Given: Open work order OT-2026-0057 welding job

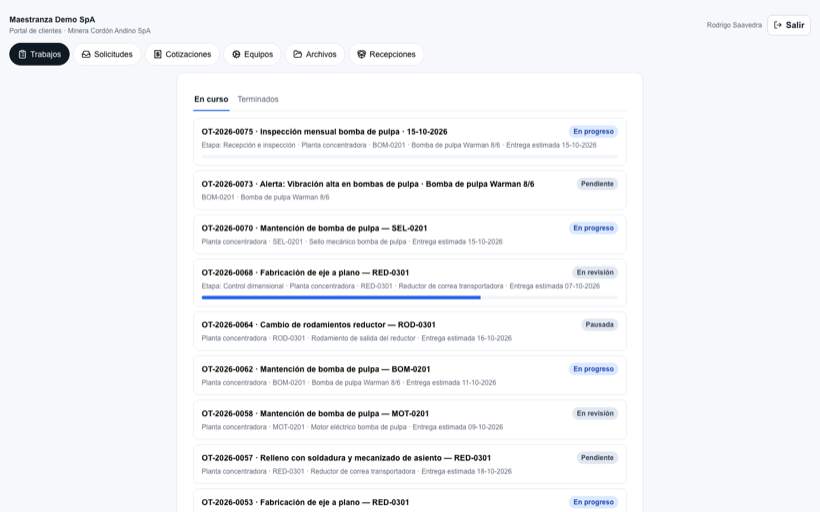Looking at the screenshot, I should [x=346, y=458].
